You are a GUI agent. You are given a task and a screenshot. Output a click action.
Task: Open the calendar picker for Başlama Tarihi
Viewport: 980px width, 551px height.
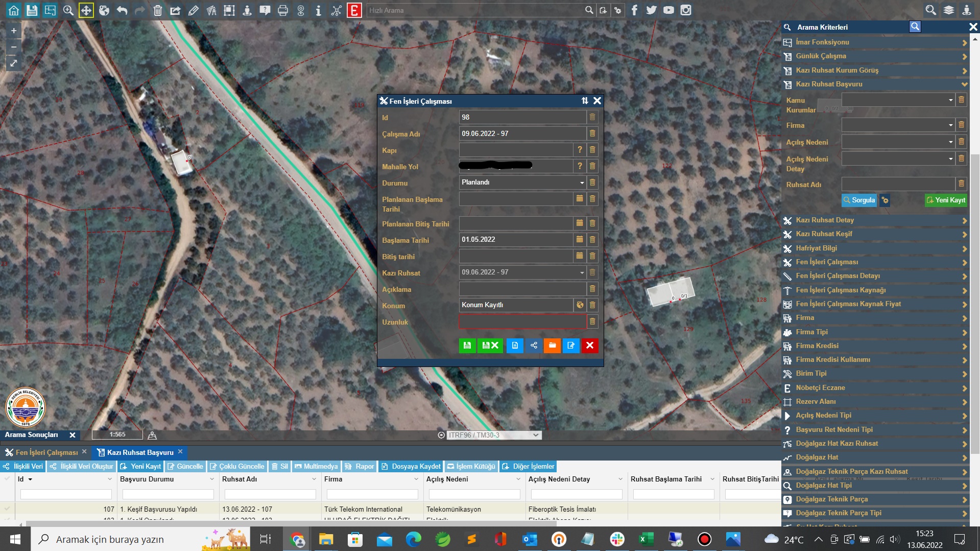(579, 239)
